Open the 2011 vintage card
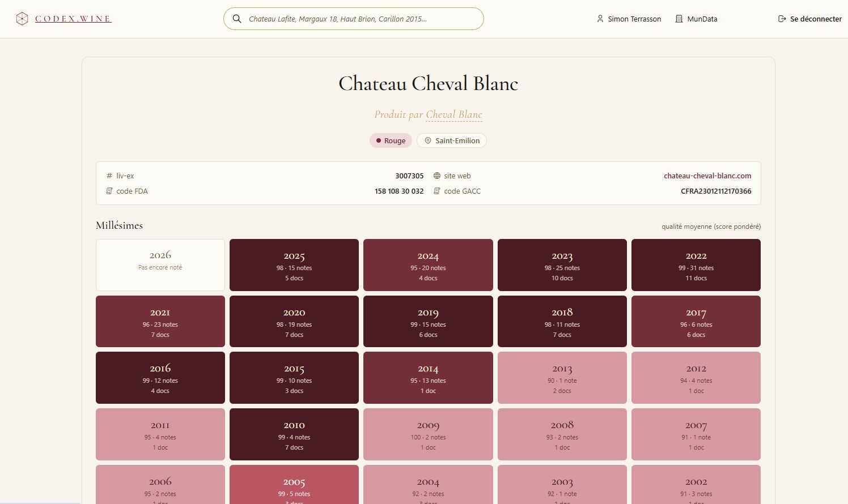Screen dimensions: 848x504 tap(160, 434)
